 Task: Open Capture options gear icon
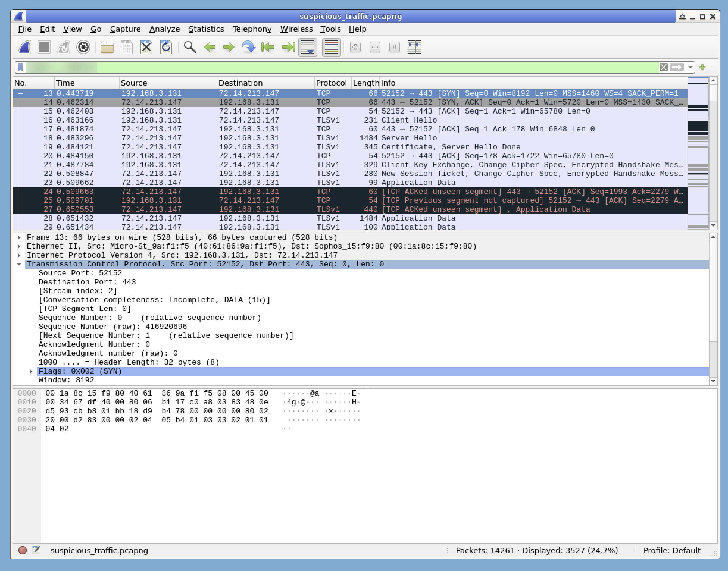coord(83,47)
